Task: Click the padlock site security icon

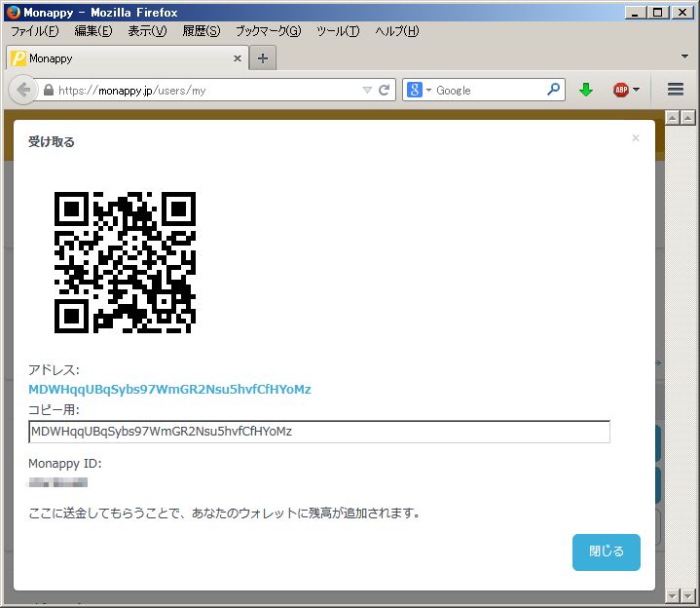Action: [x=49, y=91]
